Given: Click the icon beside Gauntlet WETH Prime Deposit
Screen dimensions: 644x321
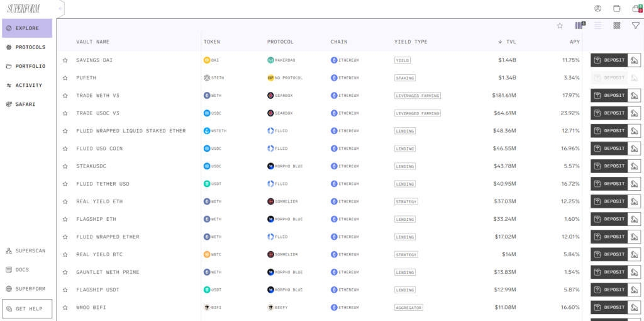Looking at the screenshot, I should (x=635, y=272).
